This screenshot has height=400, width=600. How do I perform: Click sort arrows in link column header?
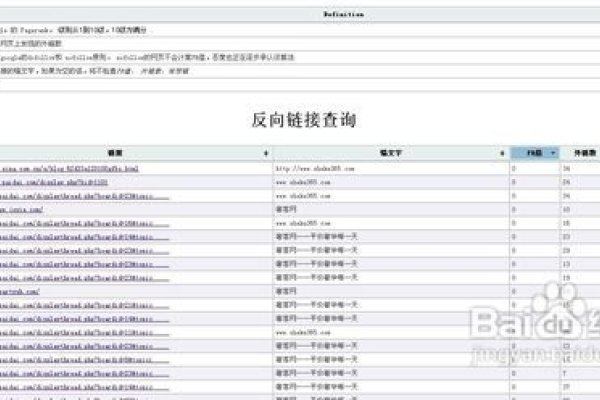coord(266,153)
